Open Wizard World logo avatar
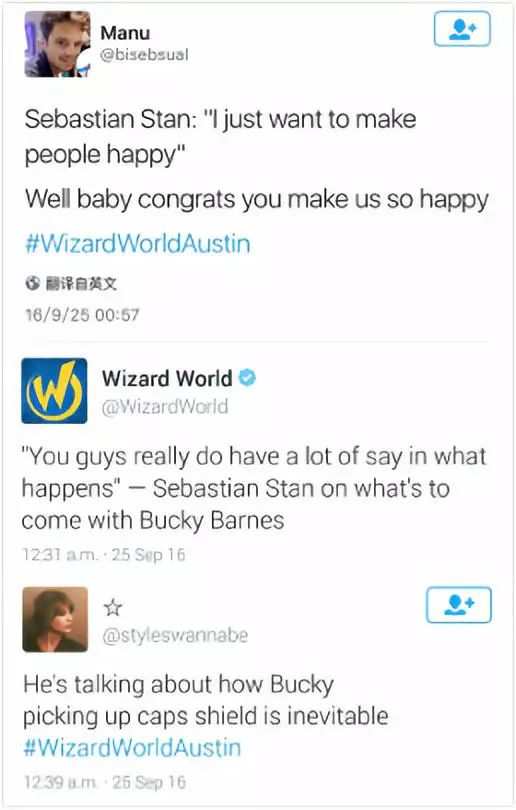 (54, 391)
